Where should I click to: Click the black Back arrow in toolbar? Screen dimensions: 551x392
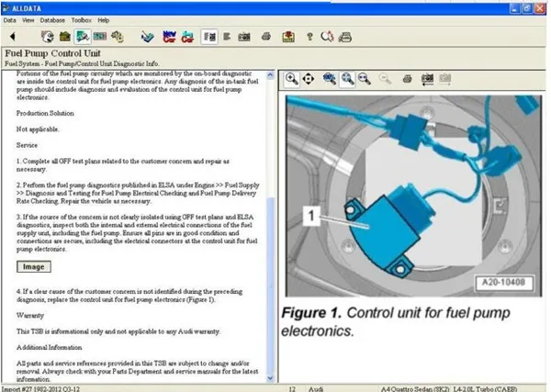(13, 36)
